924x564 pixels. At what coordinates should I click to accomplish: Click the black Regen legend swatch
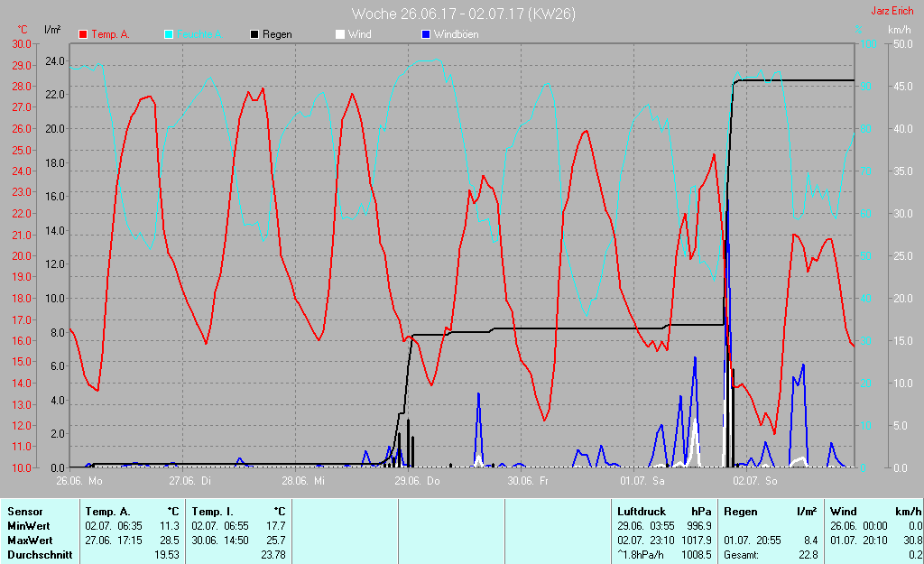point(254,35)
